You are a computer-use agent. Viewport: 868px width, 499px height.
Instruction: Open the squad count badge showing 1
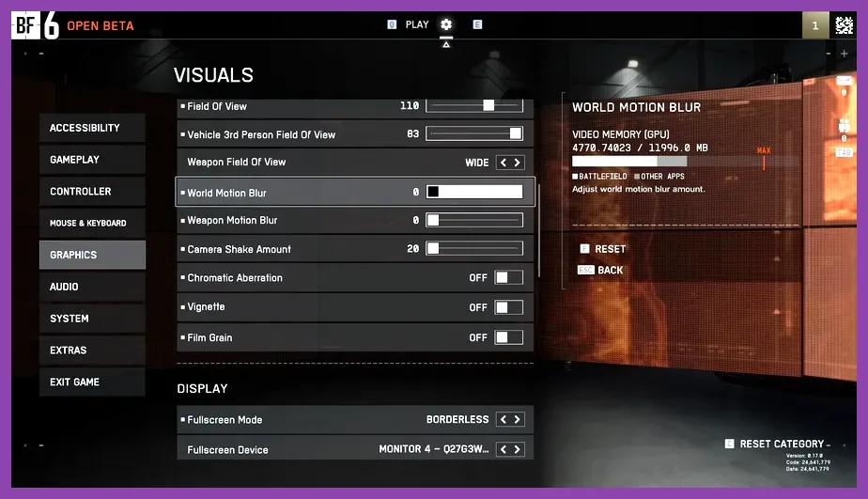814,25
